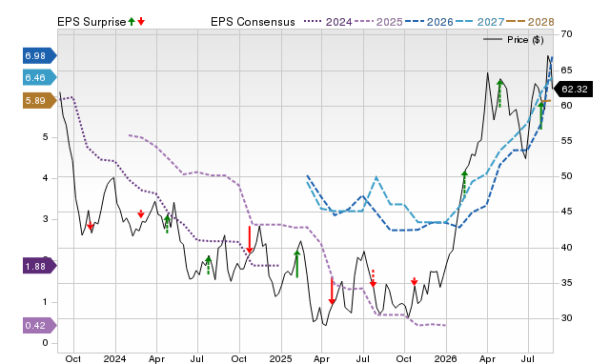
Task: Click the 2024 x-axis label
Action: tap(114, 358)
